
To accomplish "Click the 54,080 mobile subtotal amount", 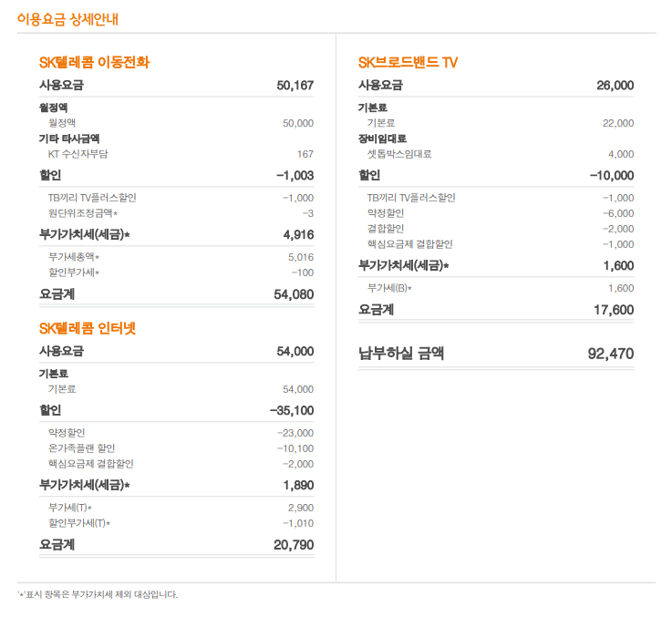I will pyautogui.click(x=294, y=294).
